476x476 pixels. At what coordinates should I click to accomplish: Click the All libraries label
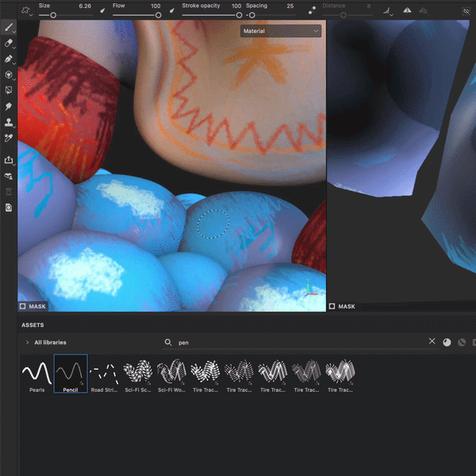coord(50,342)
